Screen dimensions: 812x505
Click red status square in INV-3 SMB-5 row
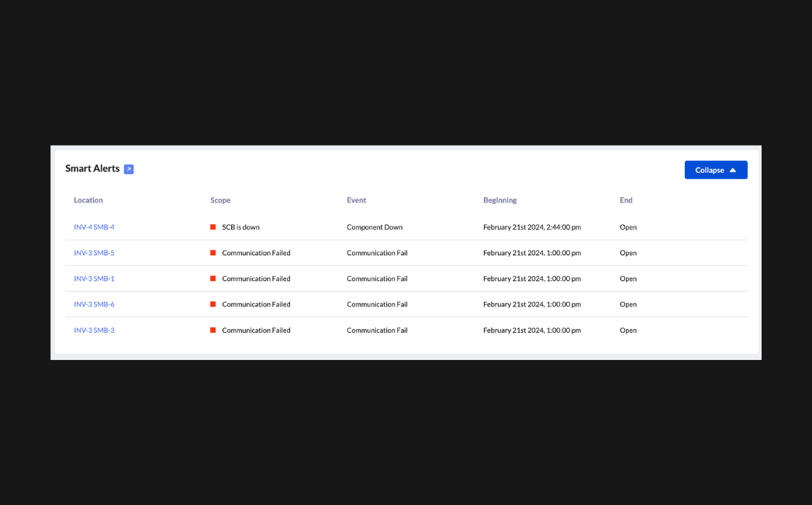[213, 253]
